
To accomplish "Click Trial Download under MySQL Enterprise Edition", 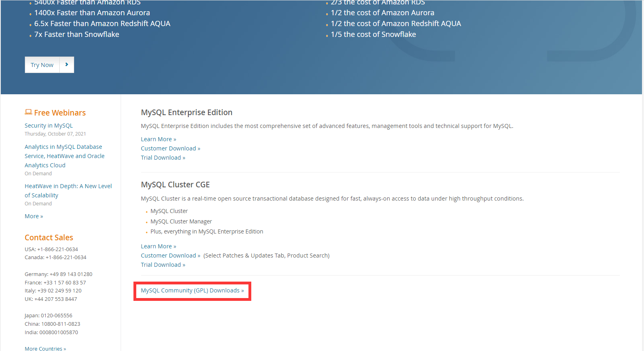I will point(163,158).
